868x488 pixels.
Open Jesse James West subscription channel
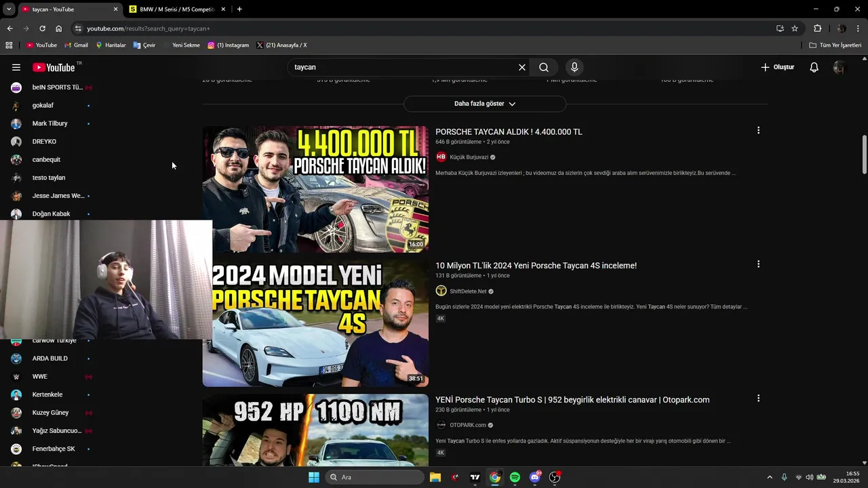coord(52,196)
